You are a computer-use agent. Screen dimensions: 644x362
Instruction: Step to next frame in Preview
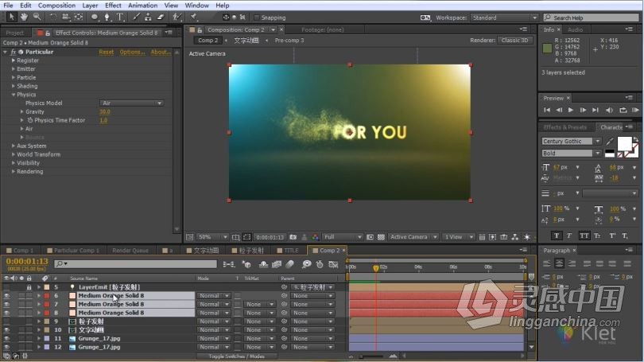coord(583,110)
